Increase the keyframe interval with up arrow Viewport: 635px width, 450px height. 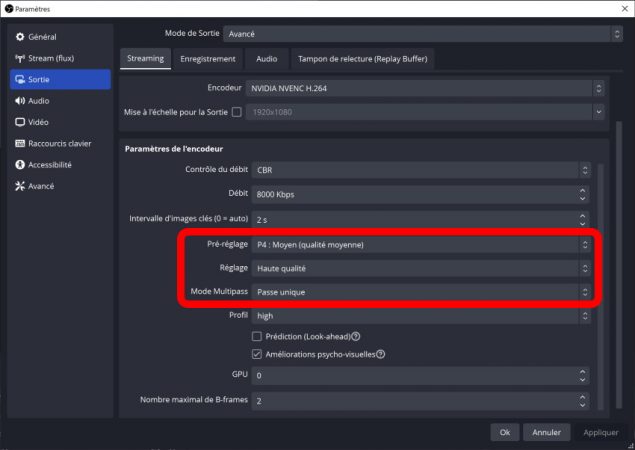582,216
